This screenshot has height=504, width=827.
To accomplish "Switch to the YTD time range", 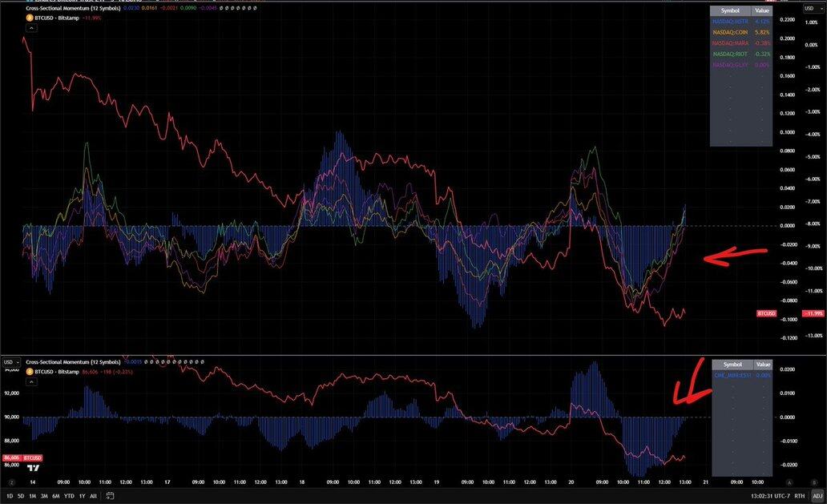I will [69, 497].
